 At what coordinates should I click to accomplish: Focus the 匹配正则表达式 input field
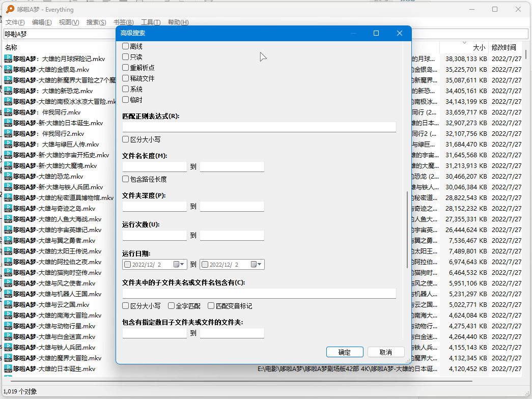point(259,127)
